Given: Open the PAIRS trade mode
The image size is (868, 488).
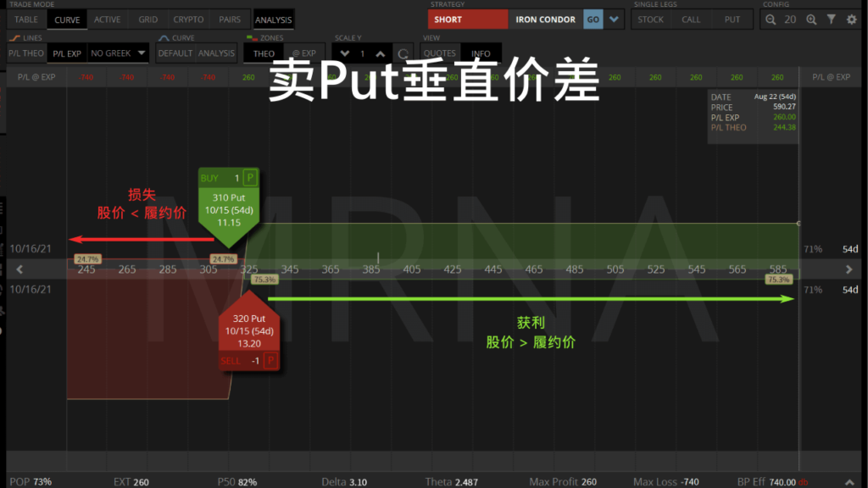Looking at the screenshot, I should (230, 19).
